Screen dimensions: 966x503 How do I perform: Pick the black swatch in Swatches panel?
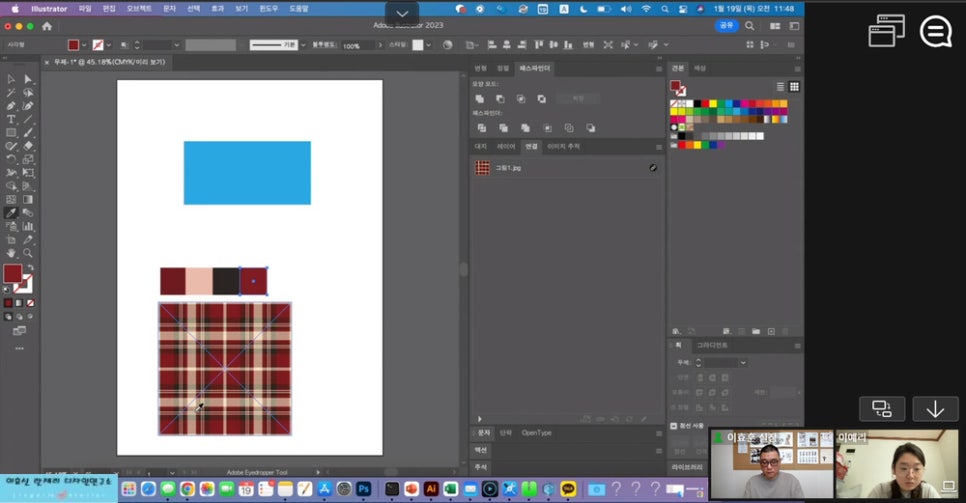tap(698, 104)
